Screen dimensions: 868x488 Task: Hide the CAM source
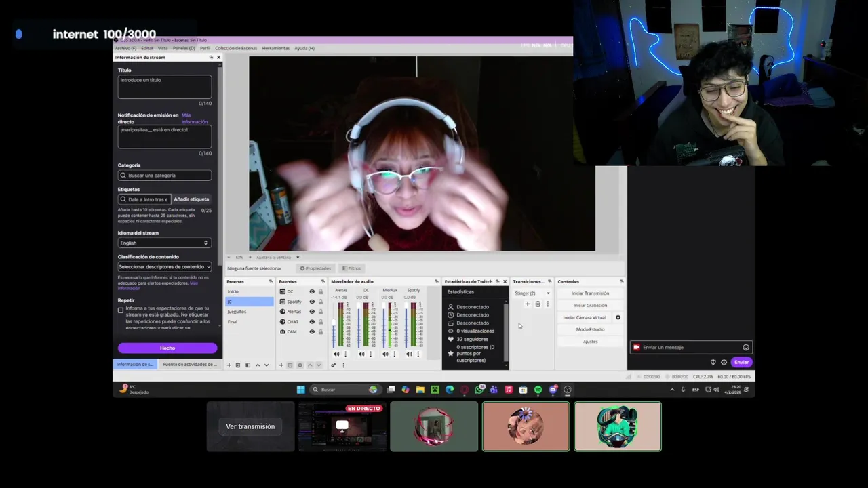pyautogui.click(x=312, y=331)
